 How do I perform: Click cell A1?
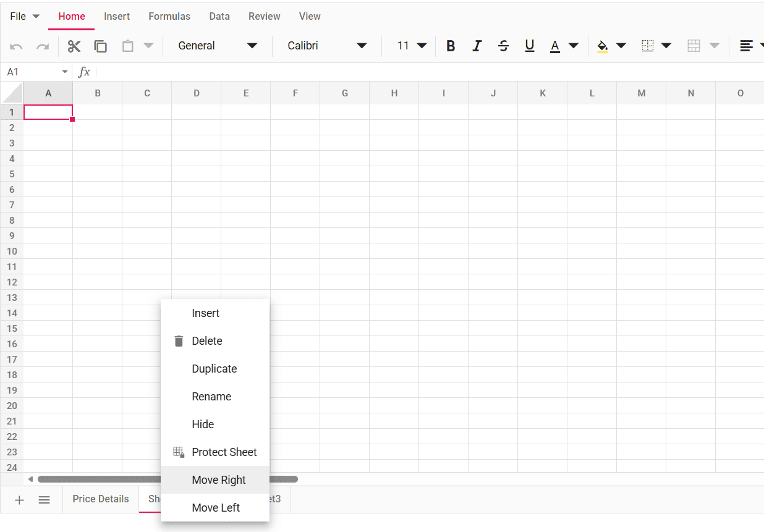(48, 112)
